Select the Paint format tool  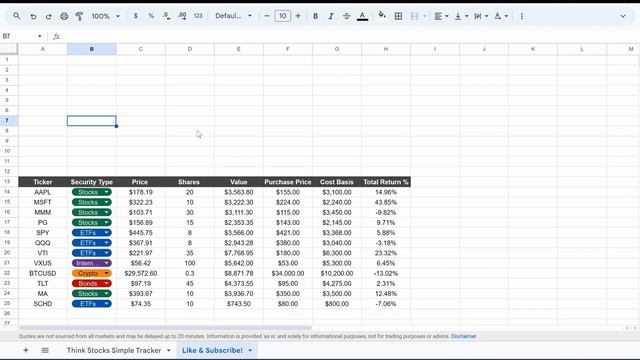pyautogui.click(x=80, y=16)
